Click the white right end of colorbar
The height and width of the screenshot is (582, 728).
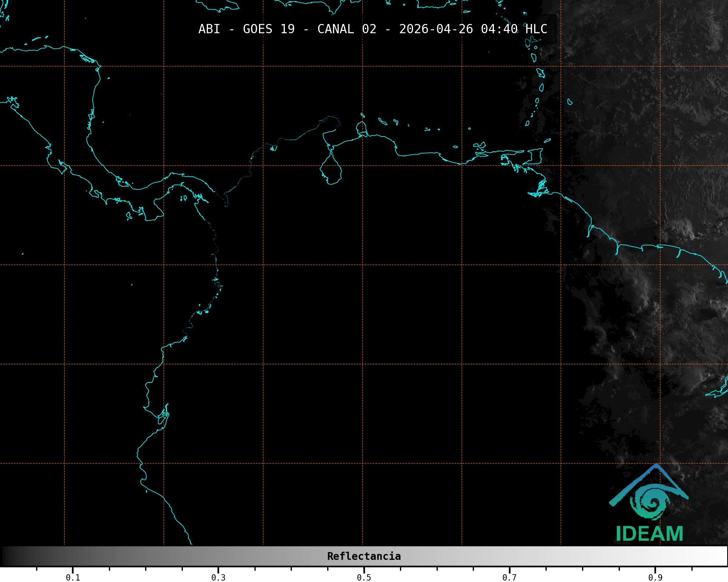(722, 556)
